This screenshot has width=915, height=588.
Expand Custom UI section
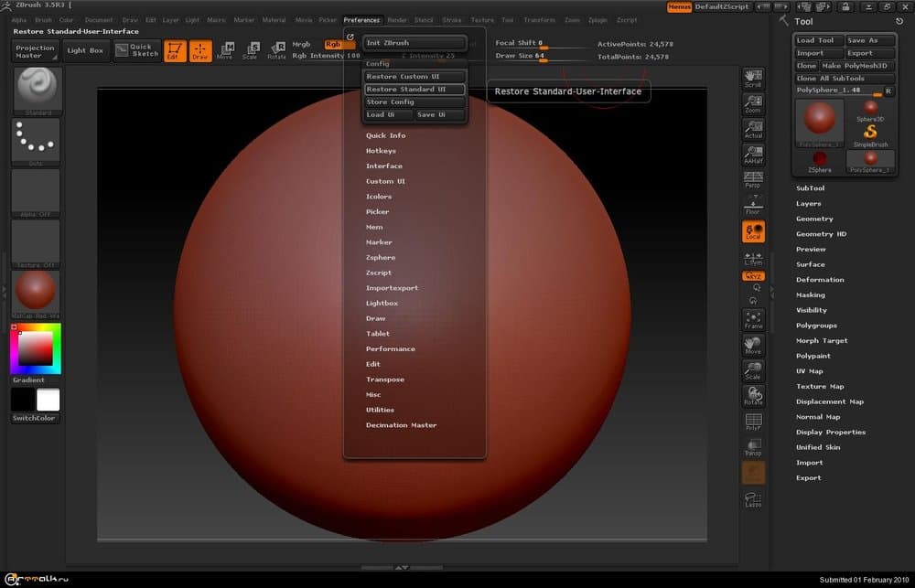point(385,181)
